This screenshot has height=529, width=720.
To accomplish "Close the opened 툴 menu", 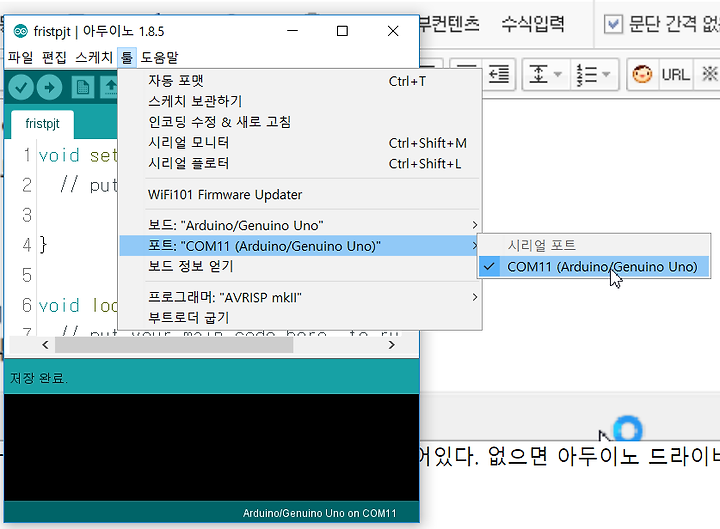I will 127,57.
